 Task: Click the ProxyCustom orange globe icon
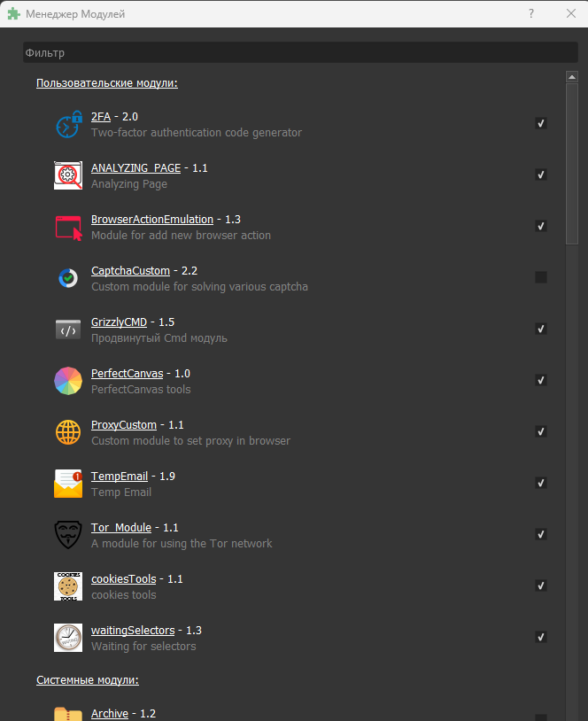68,432
